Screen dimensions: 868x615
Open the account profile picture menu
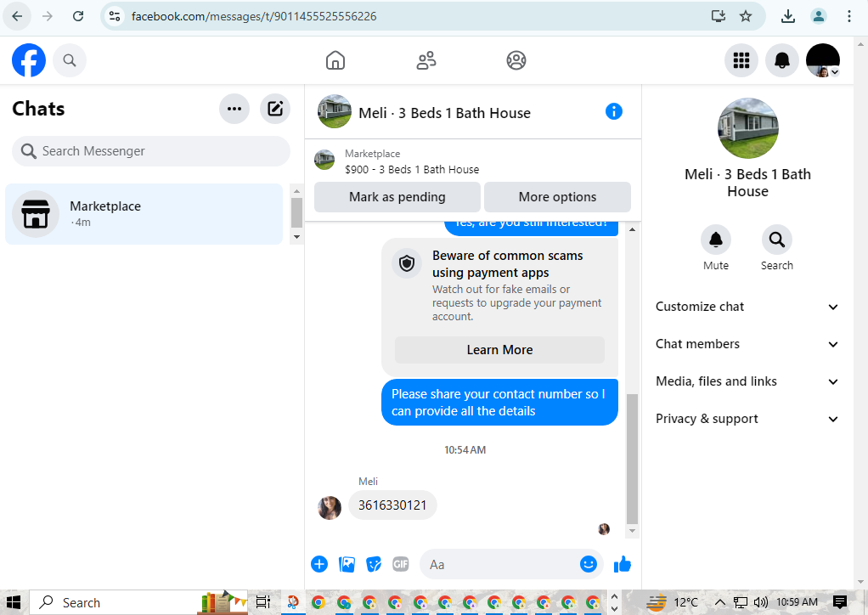(823, 60)
